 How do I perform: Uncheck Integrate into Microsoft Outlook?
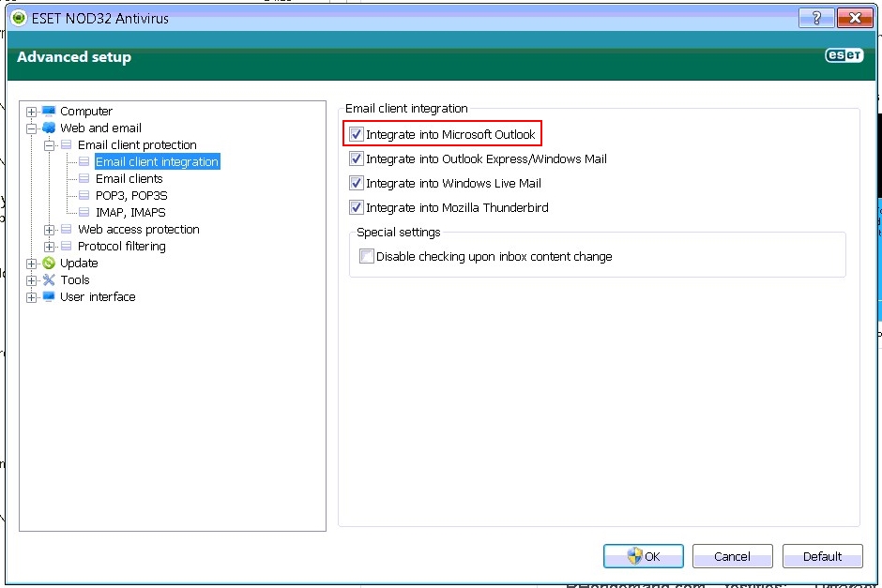click(x=356, y=134)
